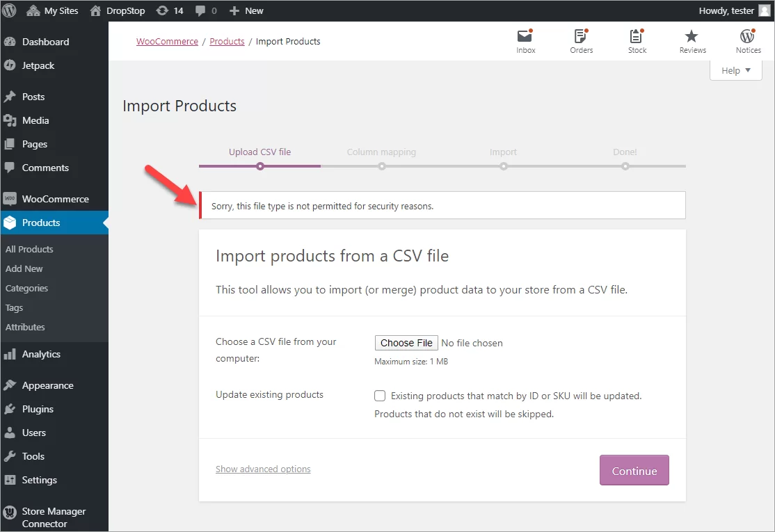This screenshot has width=775, height=532.
Task: Toggle the Upload CSV file step marker
Action: [x=259, y=166]
